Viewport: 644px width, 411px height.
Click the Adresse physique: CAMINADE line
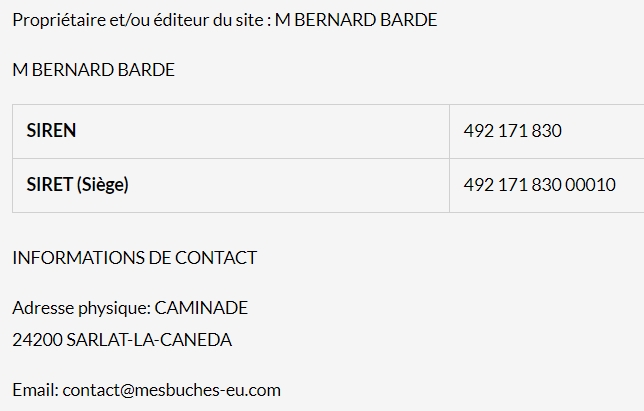pyautogui.click(x=130, y=308)
